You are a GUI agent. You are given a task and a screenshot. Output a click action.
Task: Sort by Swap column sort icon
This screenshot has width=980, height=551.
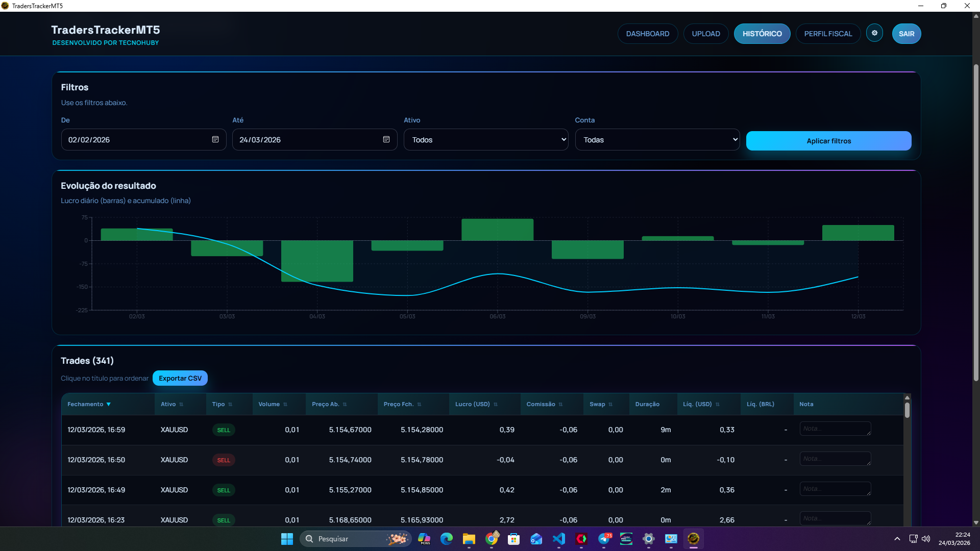[610, 405]
